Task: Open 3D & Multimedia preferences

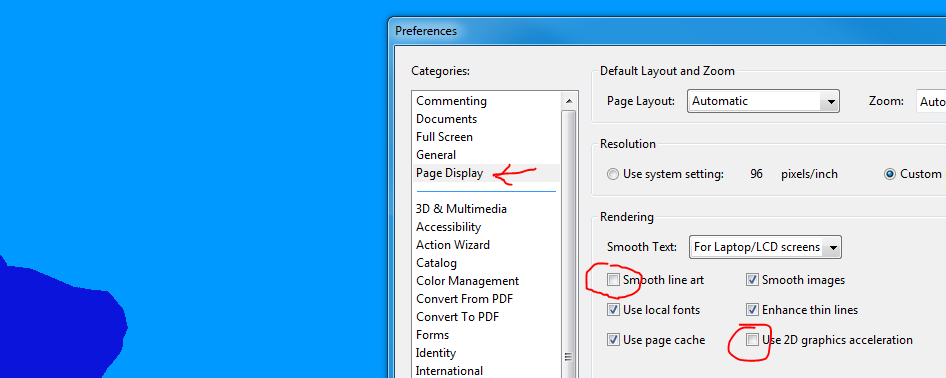Action: click(x=462, y=209)
